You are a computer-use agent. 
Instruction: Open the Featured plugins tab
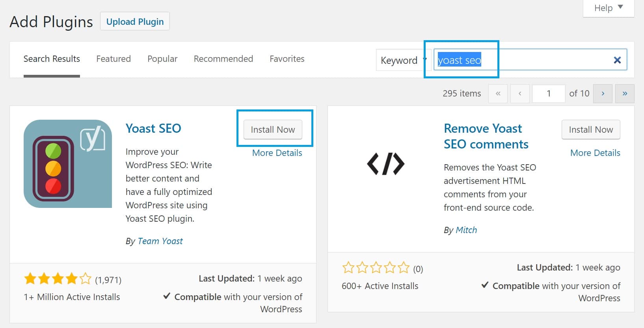[114, 59]
